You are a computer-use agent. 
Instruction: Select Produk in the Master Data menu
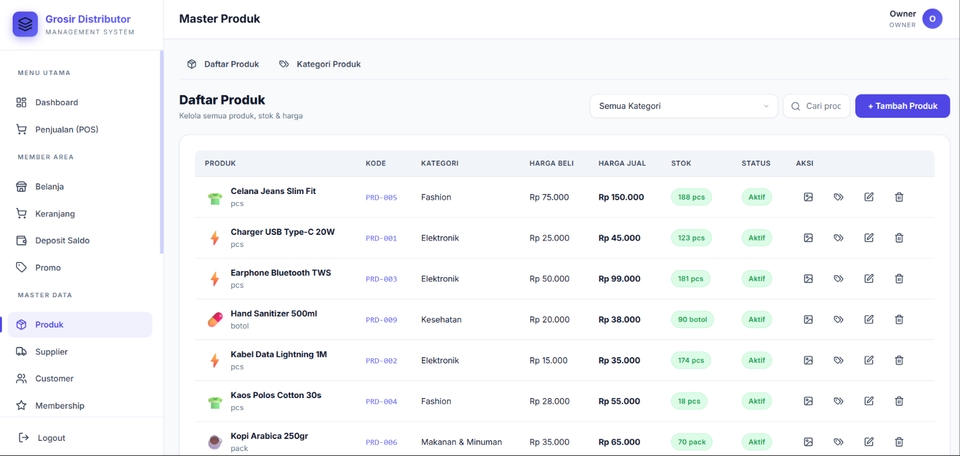coord(80,324)
